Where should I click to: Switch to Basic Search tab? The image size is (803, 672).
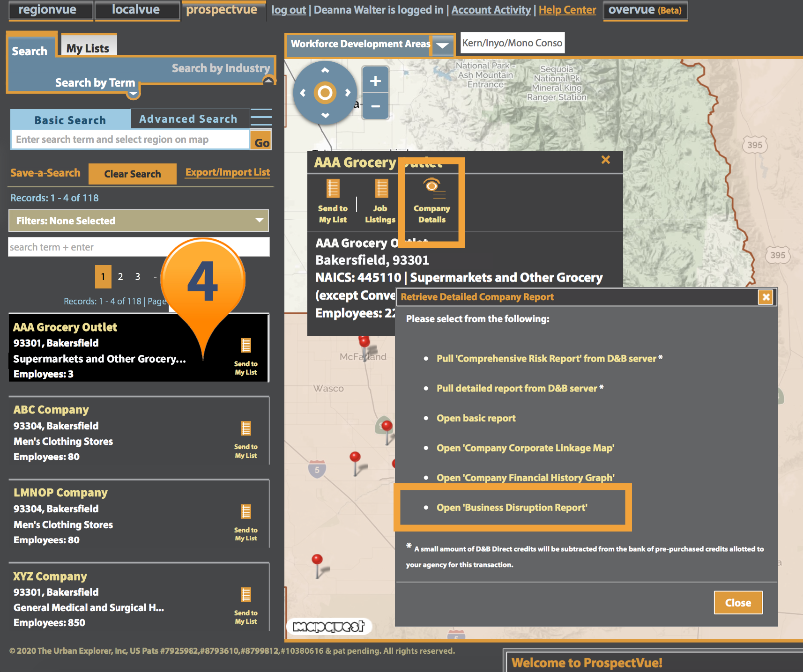pos(70,120)
